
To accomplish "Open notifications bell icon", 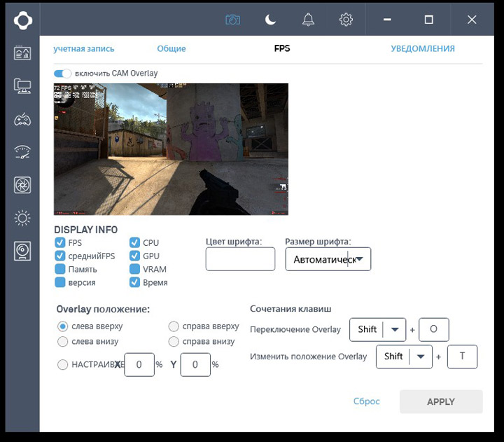I will [308, 20].
